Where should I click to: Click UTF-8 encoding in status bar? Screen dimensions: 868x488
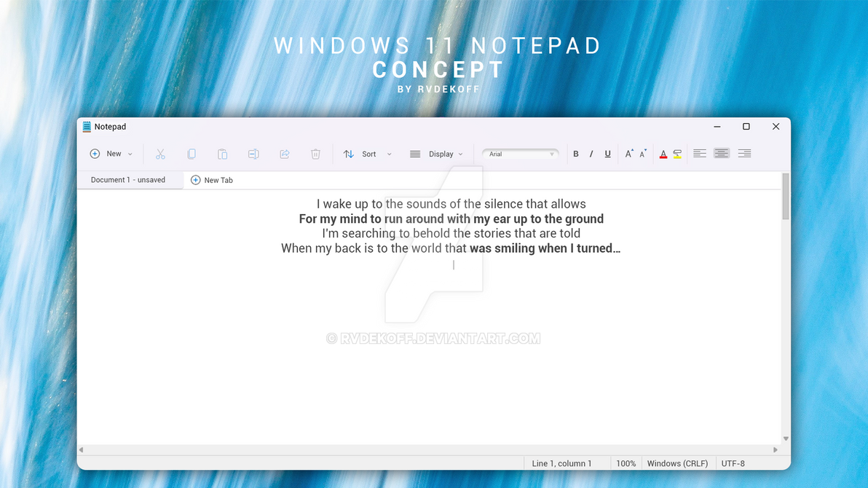pos(733,464)
